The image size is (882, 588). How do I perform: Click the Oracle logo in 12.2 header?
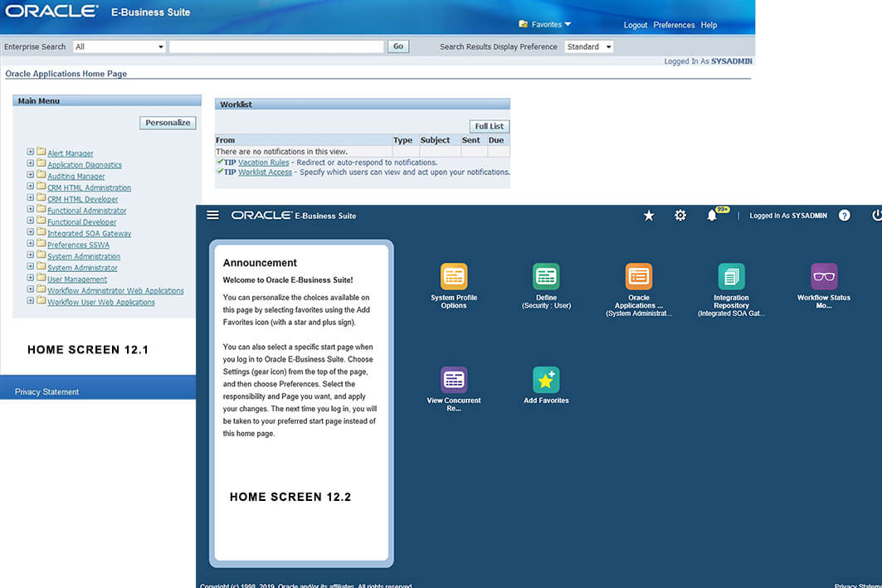(261, 216)
